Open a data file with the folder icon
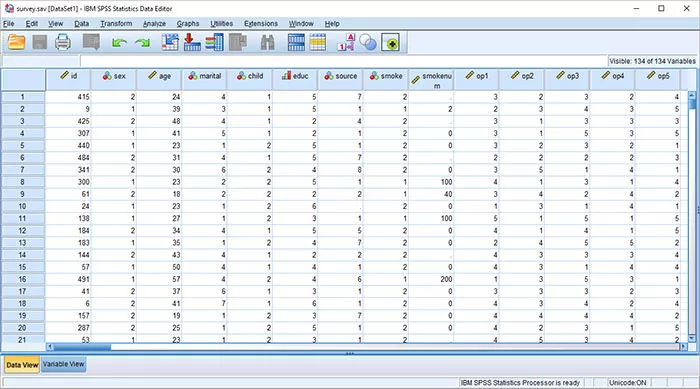This screenshot has width=700, height=389. click(x=17, y=42)
